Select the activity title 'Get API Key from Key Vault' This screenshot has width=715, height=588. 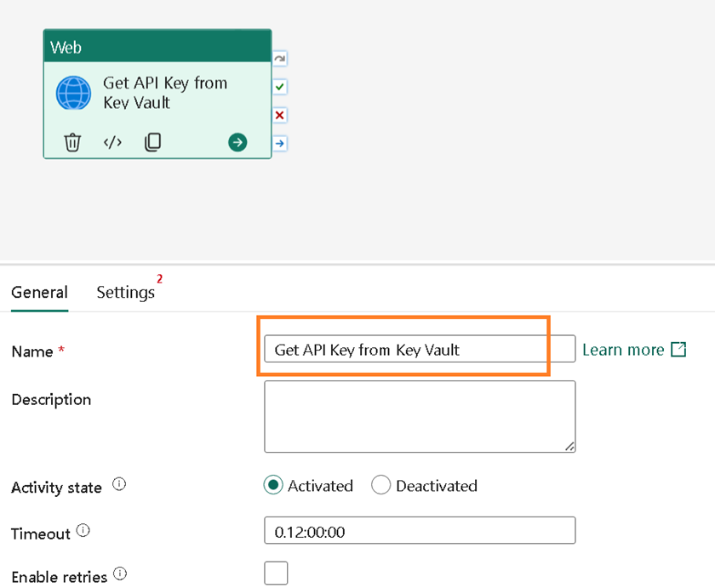coord(165,93)
